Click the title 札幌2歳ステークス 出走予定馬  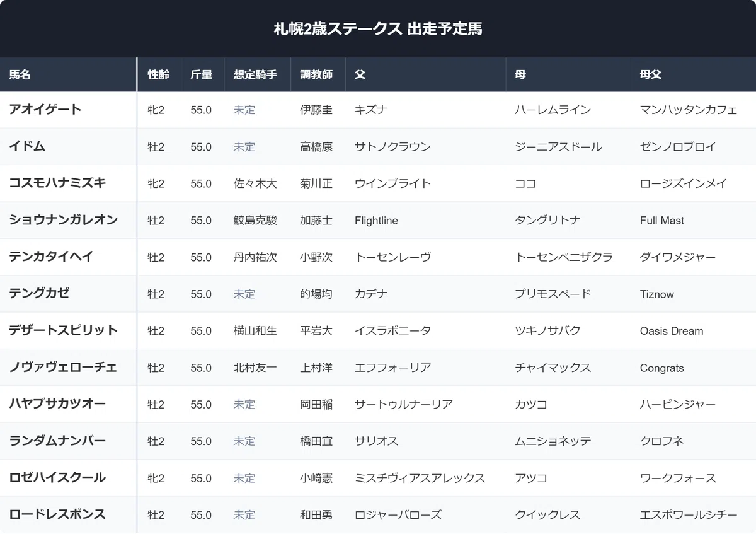click(x=378, y=29)
